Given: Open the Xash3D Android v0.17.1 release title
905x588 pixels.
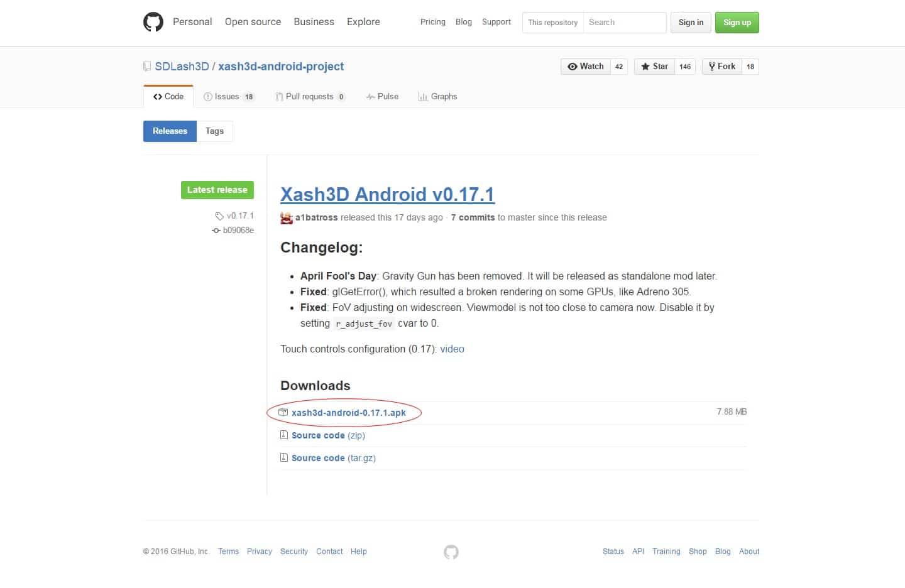Looking at the screenshot, I should pyautogui.click(x=388, y=195).
